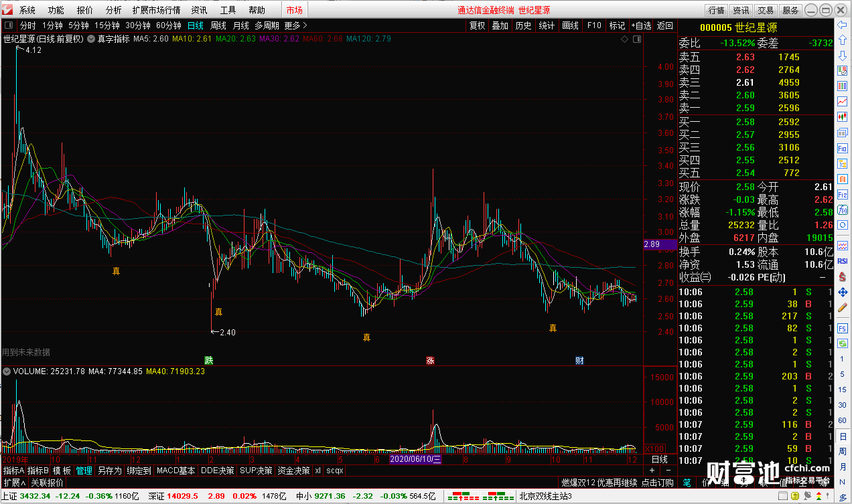Select the 月线 period tab
Image resolution: width=852 pixels, height=504 pixels.
(x=240, y=25)
